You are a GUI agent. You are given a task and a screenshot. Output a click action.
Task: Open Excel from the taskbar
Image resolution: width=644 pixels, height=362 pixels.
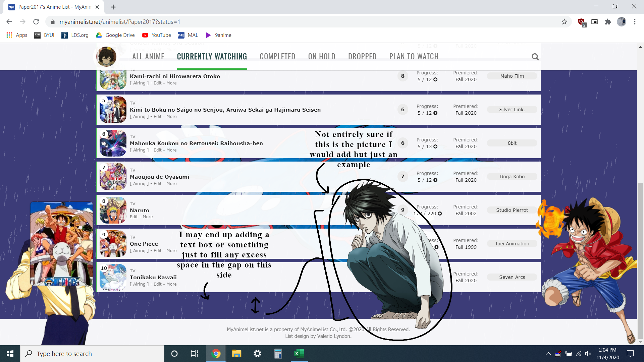coord(299,354)
